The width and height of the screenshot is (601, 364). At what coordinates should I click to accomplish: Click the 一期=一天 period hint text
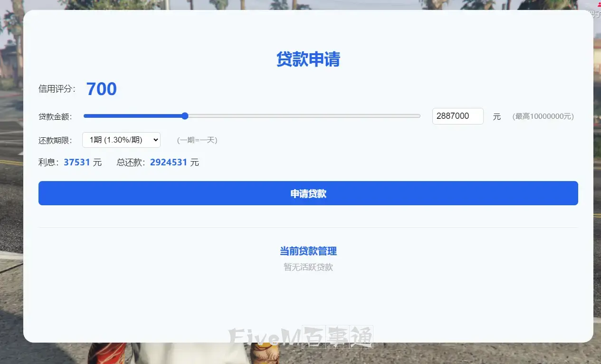click(196, 140)
